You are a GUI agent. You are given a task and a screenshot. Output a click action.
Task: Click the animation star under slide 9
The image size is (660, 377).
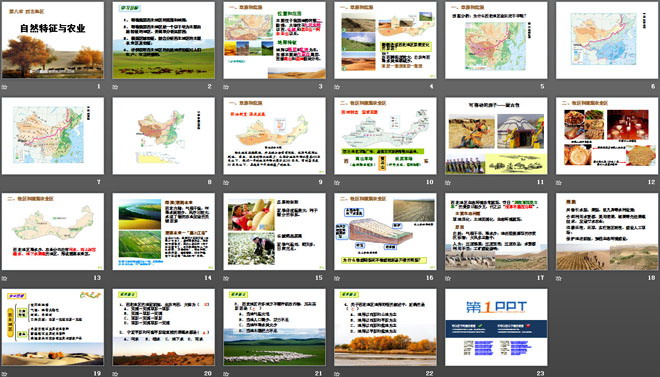[226, 183]
